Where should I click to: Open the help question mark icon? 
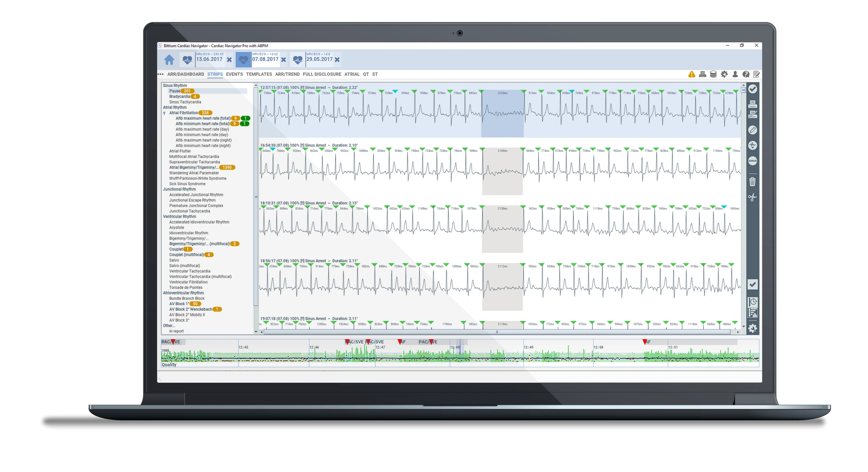click(746, 74)
